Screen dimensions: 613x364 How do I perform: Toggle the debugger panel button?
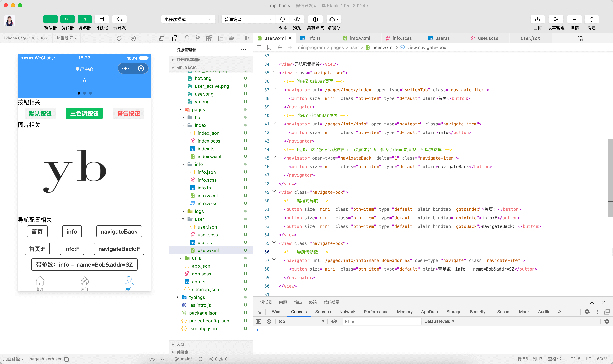tap(84, 19)
